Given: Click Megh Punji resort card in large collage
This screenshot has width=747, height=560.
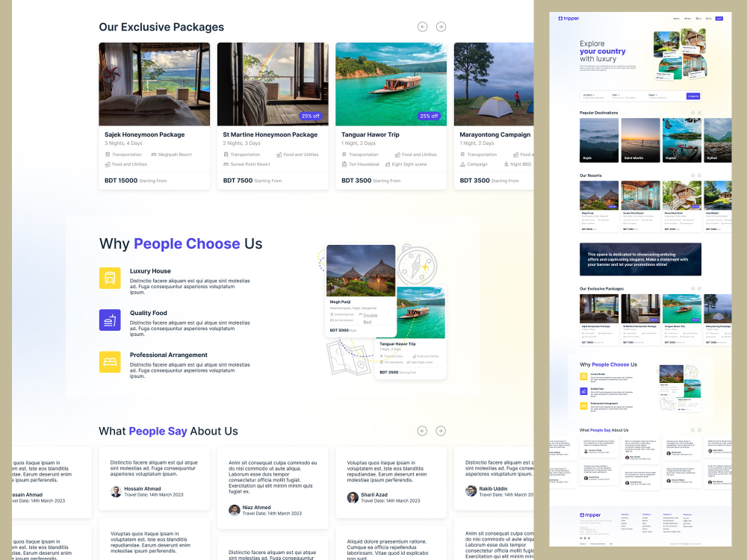Looking at the screenshot, I should (361, 290).
